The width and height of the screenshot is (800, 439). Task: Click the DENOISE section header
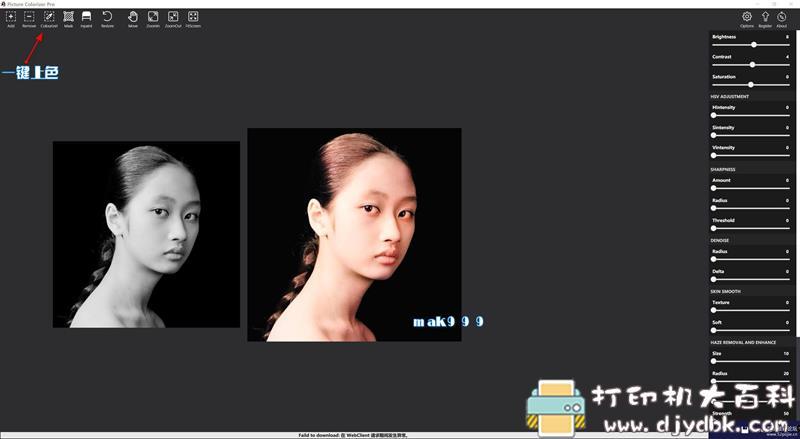(719, 240)
